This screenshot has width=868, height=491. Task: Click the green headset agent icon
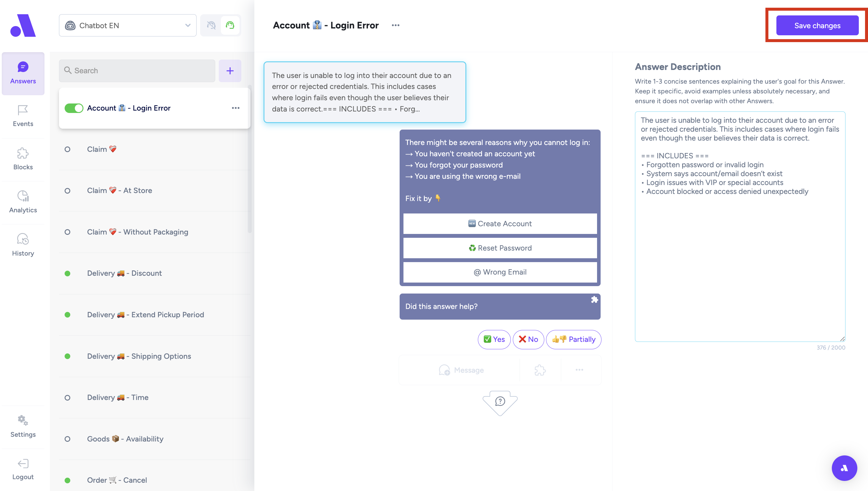[230, 25]
